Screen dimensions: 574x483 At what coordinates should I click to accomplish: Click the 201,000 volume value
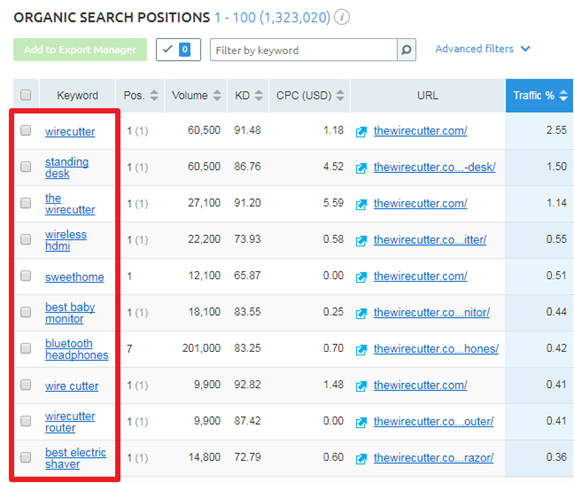[201, 348]
